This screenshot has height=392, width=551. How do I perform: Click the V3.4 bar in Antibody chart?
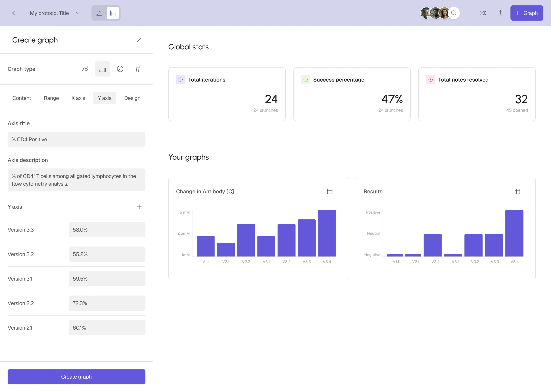coord(327,233)
